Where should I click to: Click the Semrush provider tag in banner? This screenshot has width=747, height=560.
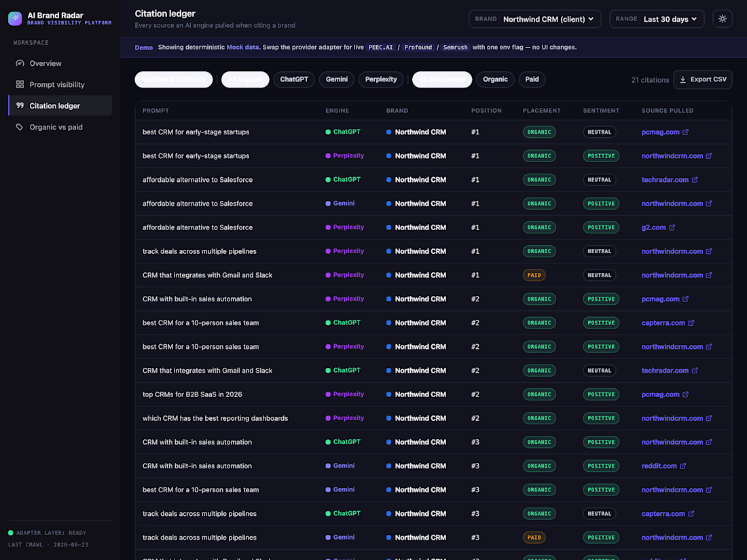click(x=455, y=47)
